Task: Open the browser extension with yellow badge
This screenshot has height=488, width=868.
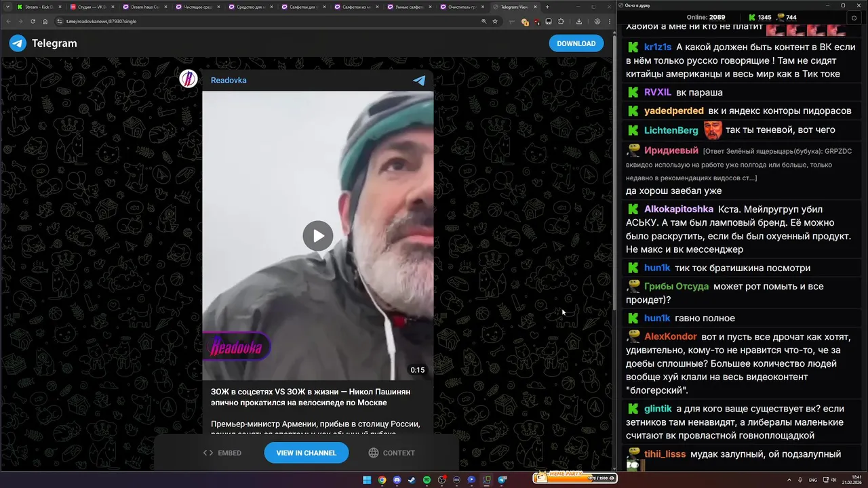Action: (524, 21)
